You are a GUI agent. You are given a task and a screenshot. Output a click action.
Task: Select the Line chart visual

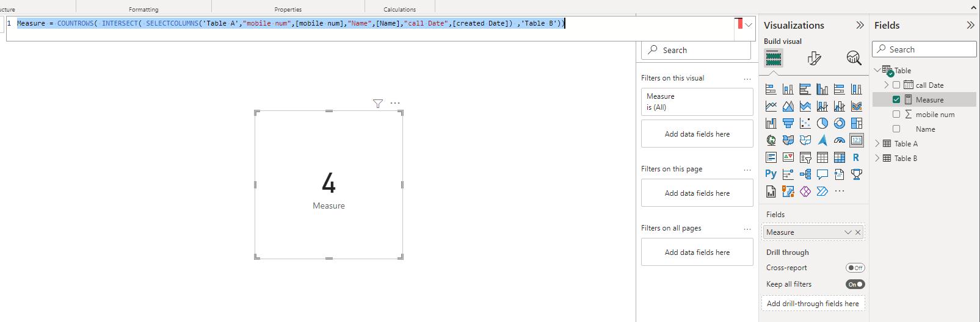pyautogui.click(x=771, y=106)
